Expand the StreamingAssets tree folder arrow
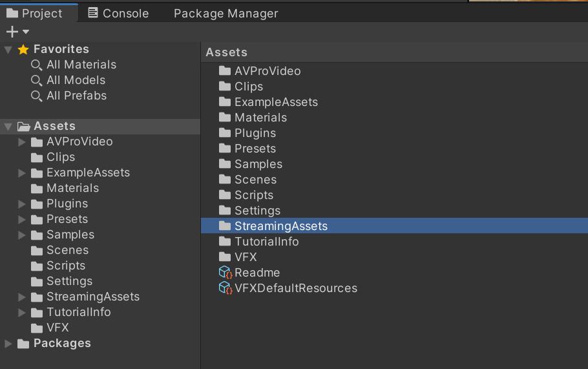The image size is (588, 369). click(x=22, y=297)
